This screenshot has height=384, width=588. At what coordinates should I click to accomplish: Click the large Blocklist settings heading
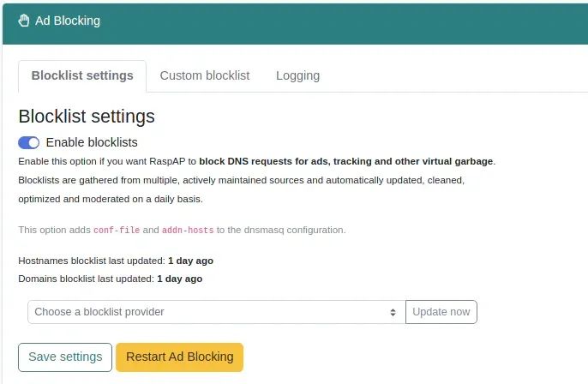click(x=87, y=117)
